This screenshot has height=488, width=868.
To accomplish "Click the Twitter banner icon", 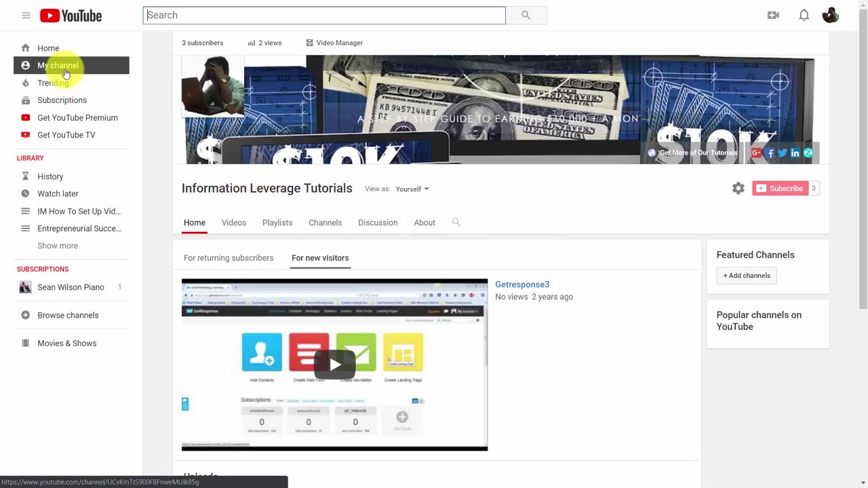I will pyautogui.click(x=783, y=153).
